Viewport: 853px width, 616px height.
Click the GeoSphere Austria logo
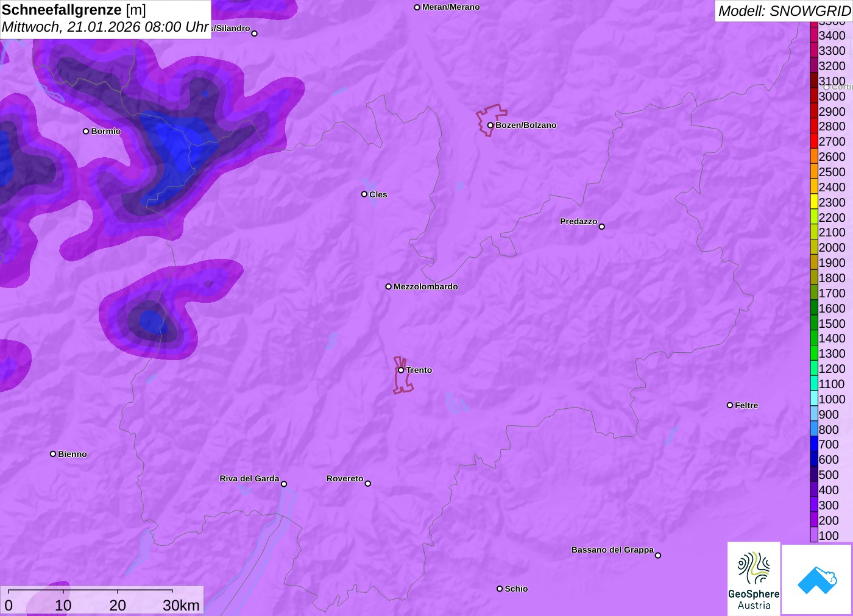(x=754, y=578)
